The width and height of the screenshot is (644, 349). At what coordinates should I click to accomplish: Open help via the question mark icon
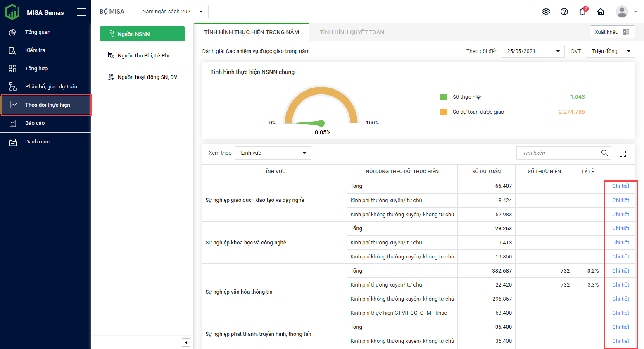point(564,12)
